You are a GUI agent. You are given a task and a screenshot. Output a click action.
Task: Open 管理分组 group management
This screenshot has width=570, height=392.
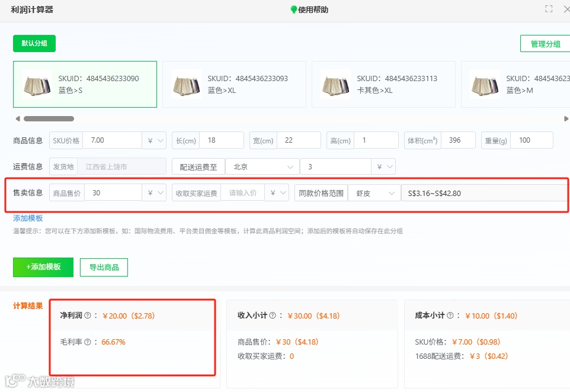click(545, 44)
